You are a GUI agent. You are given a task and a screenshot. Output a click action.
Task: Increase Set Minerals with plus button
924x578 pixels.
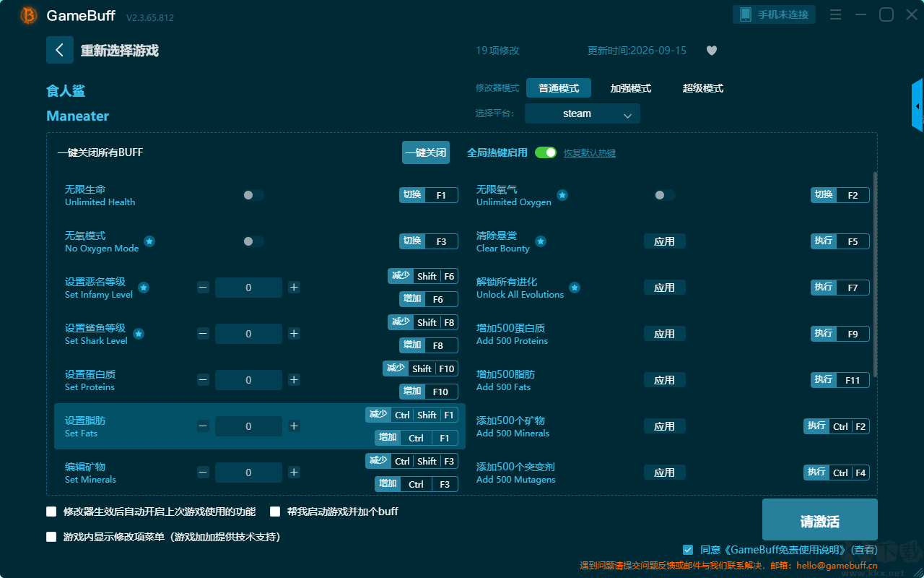[x=294, y=473]
